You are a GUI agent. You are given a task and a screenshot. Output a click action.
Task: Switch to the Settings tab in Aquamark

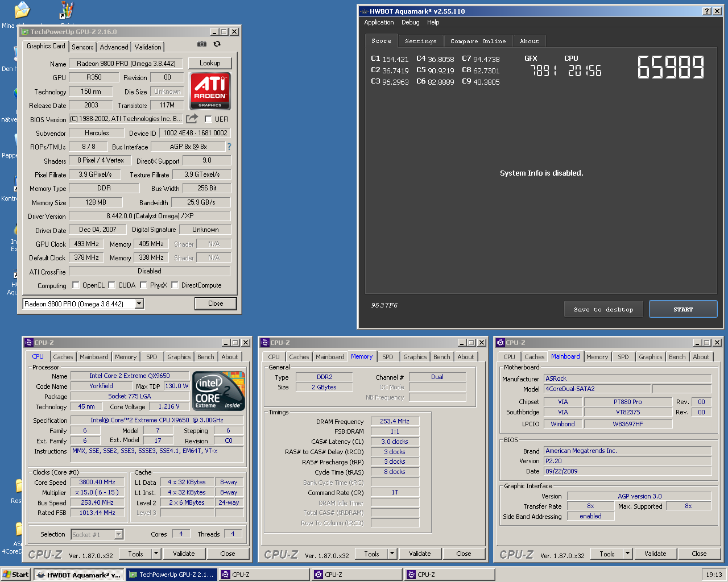click(x=421, y=41)
